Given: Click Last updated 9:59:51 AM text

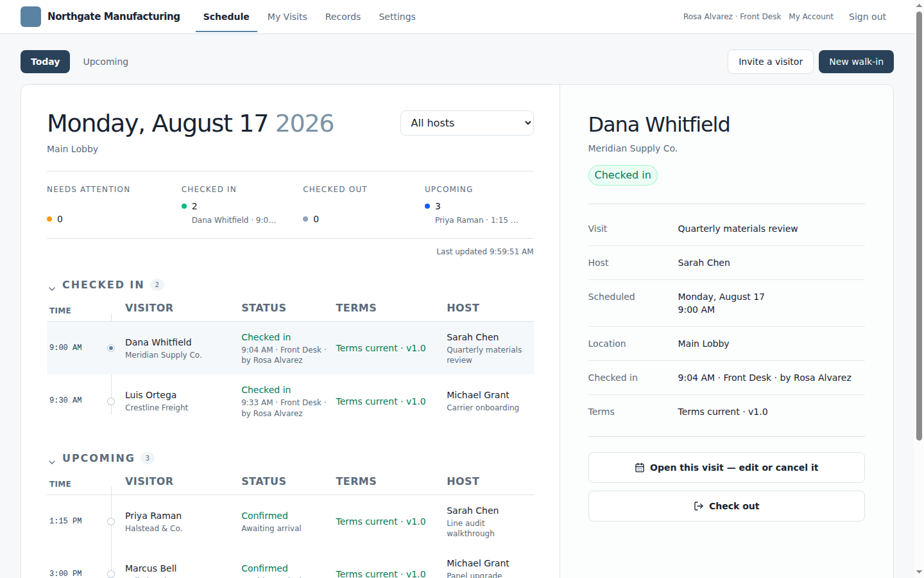Looking at the screenshot, I should 485,252.
